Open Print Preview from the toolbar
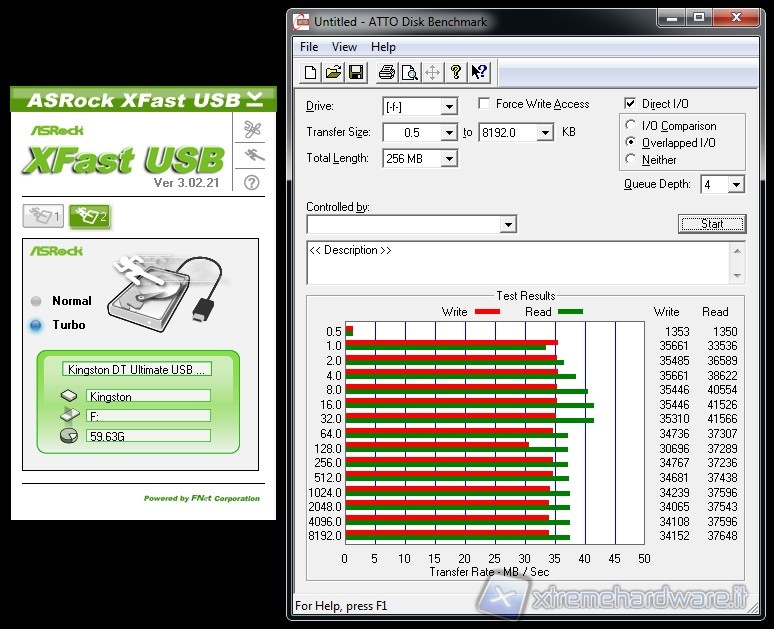The image size is (774, 629). [409, 72]
